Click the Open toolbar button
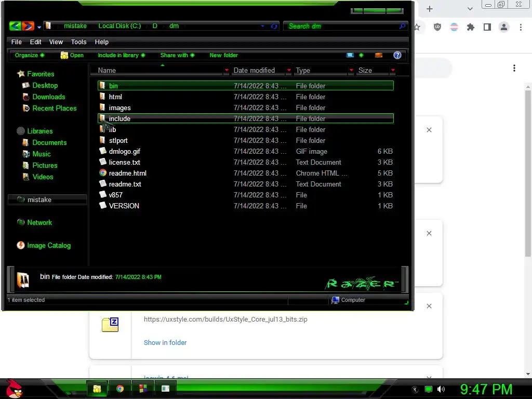532x399 pixels. tap(72, 55)
